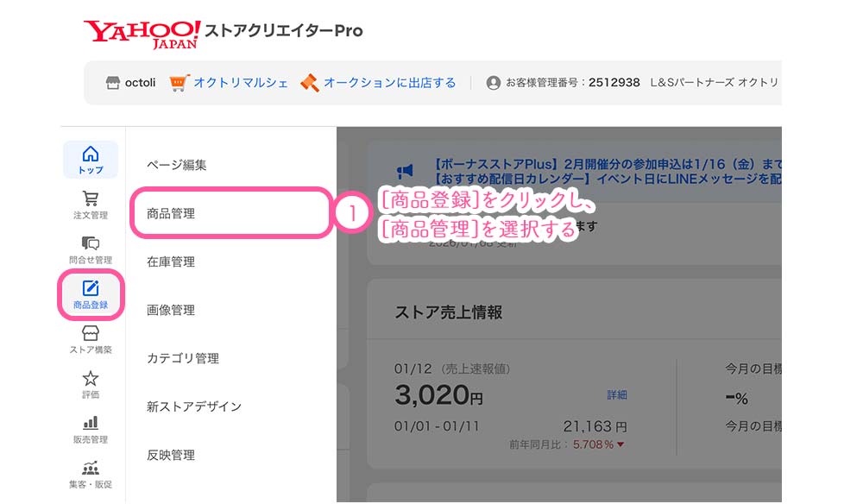Open カテゴリ管理 from the submenu
Image resolution: width=863 pixels, height=504 pixels.
(x=183, y=358)
